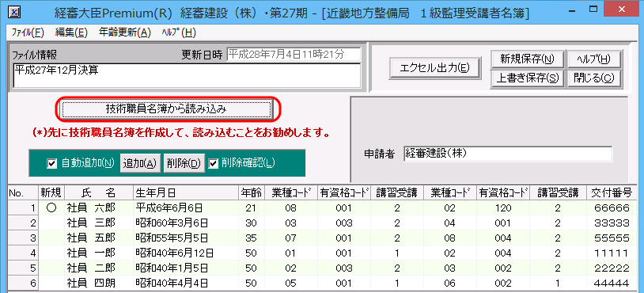Screen dimensions: 644x293
Task: Click the 新規 column header
Action: pyautogui.click(x=51, y=192)
